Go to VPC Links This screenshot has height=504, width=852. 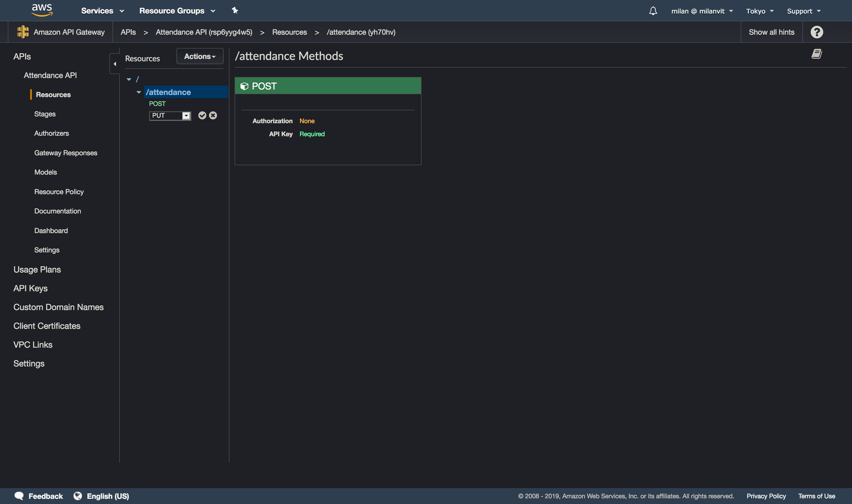(33, 345)
